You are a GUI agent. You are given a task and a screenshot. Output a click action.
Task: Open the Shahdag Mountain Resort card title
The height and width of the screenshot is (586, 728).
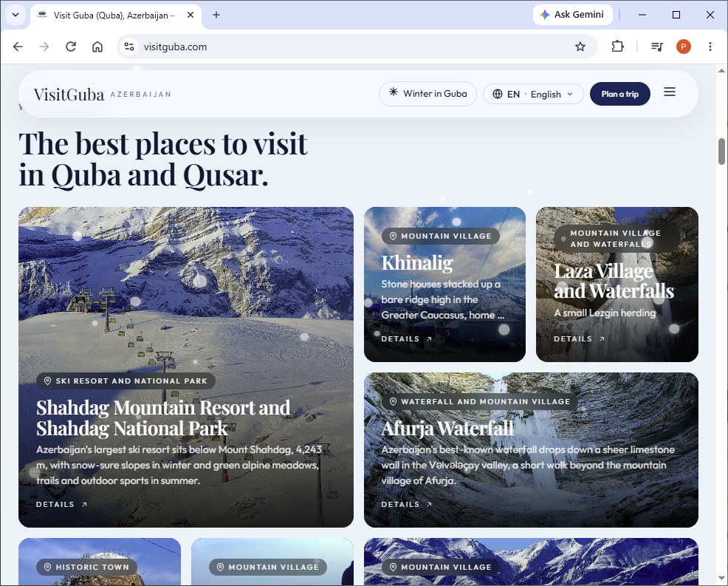point(163,418)
